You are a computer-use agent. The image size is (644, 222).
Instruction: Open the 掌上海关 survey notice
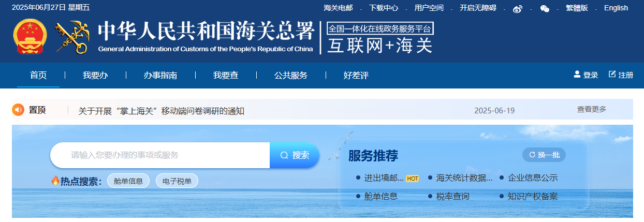161,111
